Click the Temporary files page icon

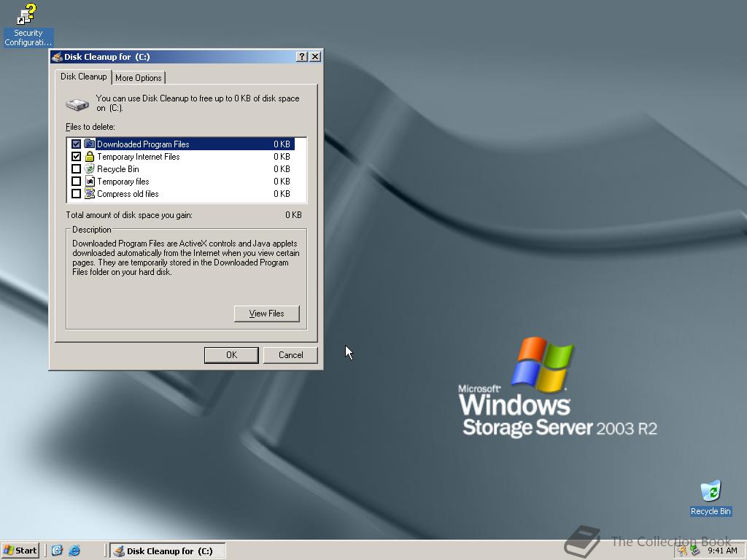89,181
